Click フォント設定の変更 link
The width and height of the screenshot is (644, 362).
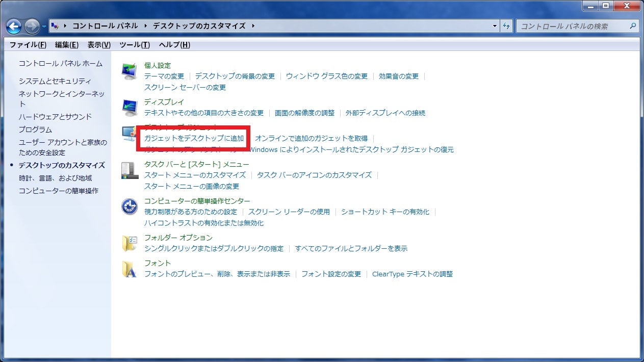tap(331, 274)
